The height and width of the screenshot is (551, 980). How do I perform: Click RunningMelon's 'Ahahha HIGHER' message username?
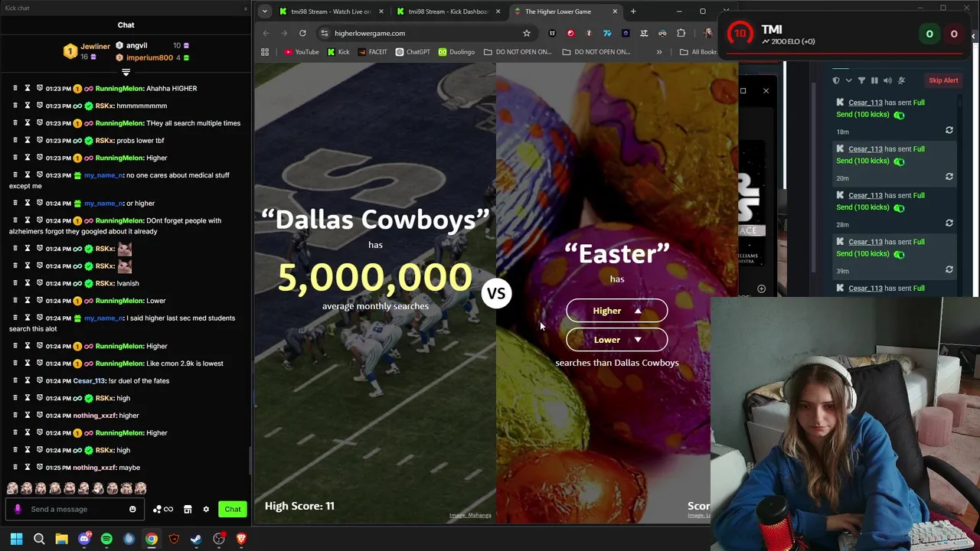point(119,89)
